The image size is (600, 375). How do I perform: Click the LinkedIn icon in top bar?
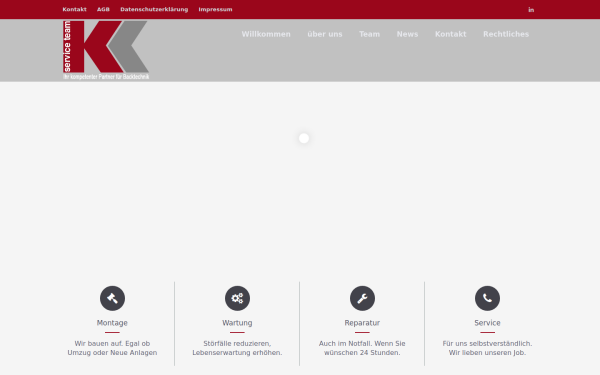click(x=531, y=10)
